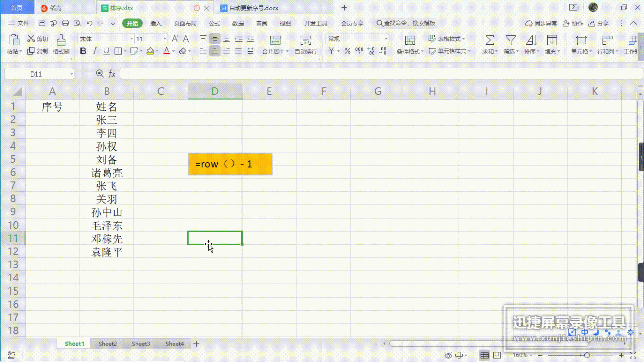Open the 公式 Formulas tab
644x362 pixels.
(215, 23)
